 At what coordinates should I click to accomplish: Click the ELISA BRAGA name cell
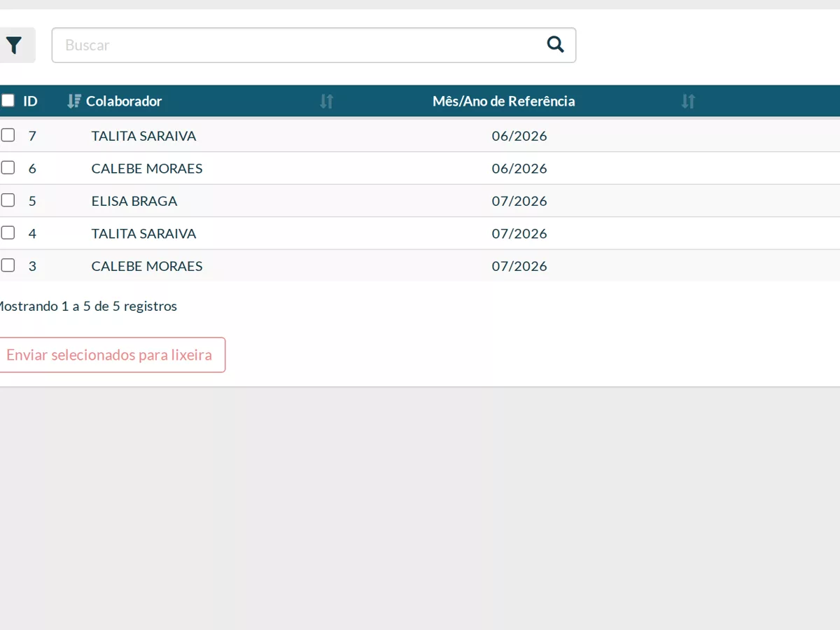click(x=134, y=201)
